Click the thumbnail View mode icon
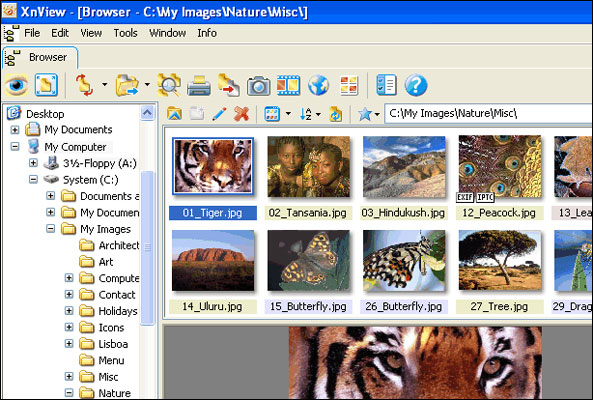 [272, 113]
